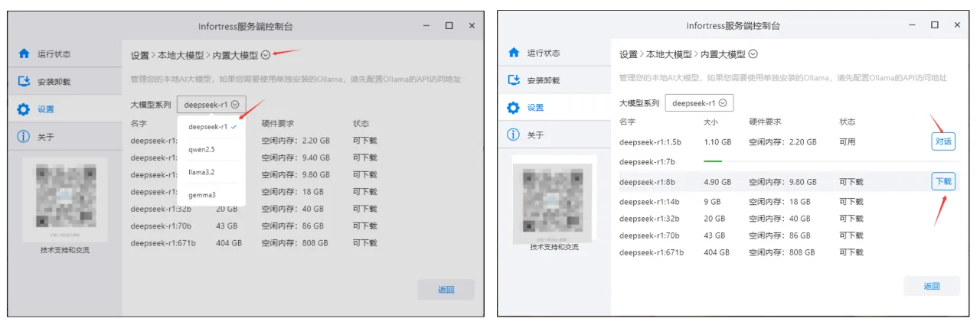Select deepseek-r1:671b name in left window
980x328 pixels.
162,243
